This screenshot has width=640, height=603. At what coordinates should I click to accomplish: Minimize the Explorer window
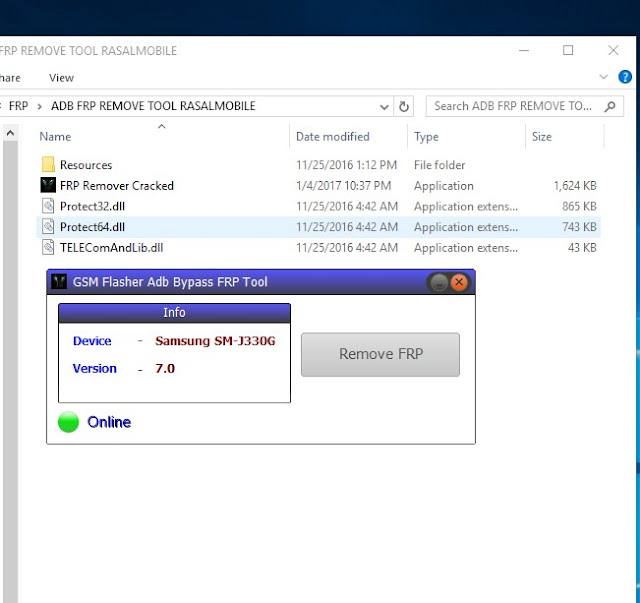click(x=524, y=50)
